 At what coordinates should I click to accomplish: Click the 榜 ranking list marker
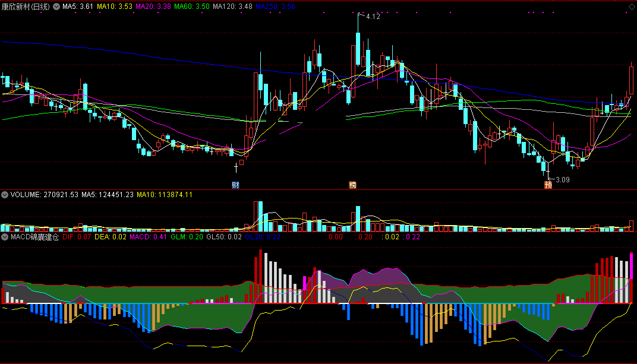[352, 185]
